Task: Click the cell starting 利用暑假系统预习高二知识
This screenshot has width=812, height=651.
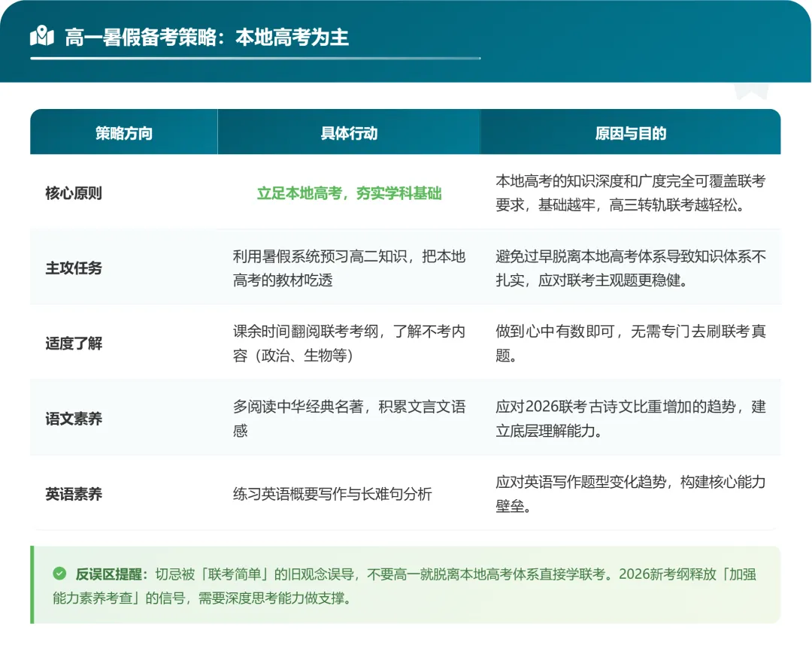Action: 349,268
